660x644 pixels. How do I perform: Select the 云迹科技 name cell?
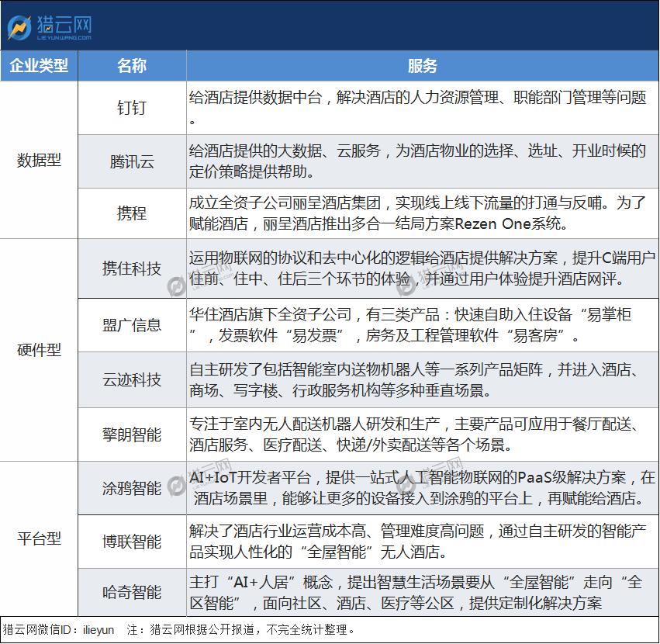point(132,379)
